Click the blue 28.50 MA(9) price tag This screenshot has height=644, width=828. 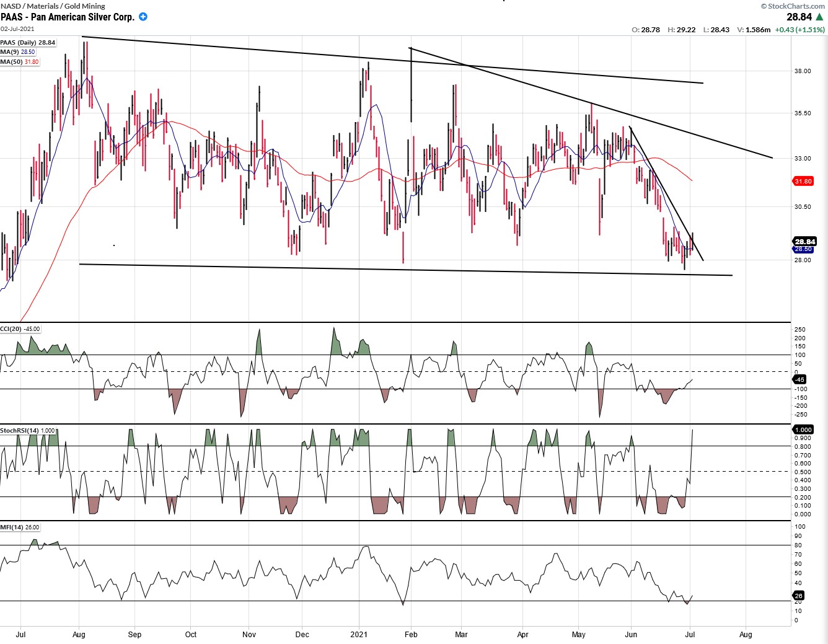pos(803,249)
